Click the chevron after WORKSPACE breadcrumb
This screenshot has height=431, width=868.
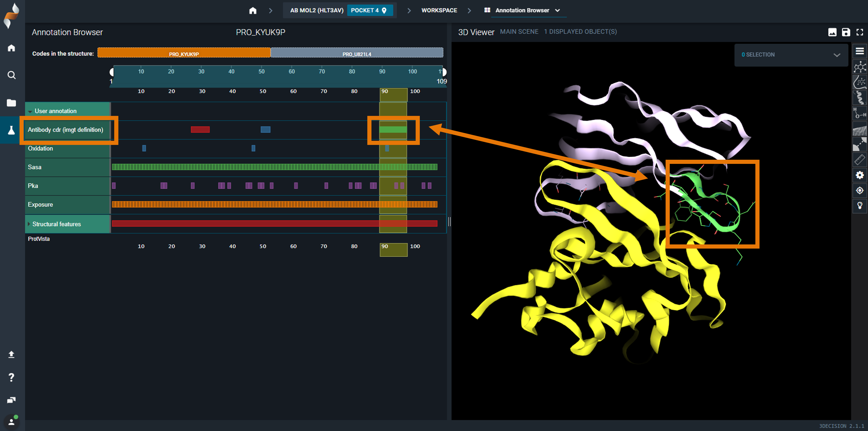469,11
